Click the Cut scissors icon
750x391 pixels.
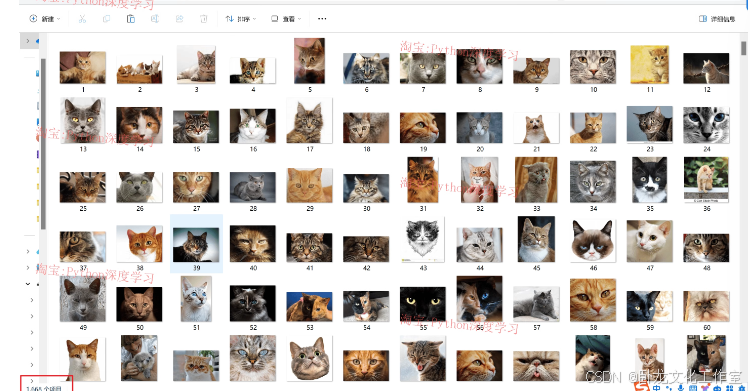[x=82, y=19]
